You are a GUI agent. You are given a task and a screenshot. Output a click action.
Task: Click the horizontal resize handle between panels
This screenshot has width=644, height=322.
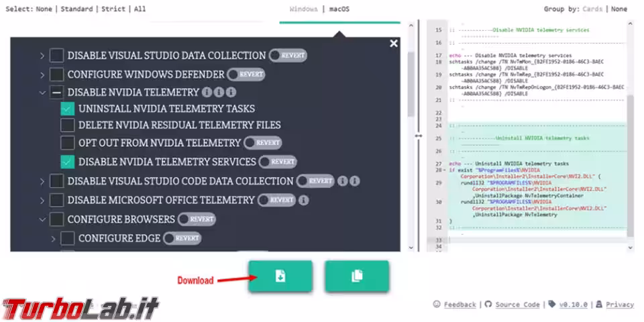(419, 136)
